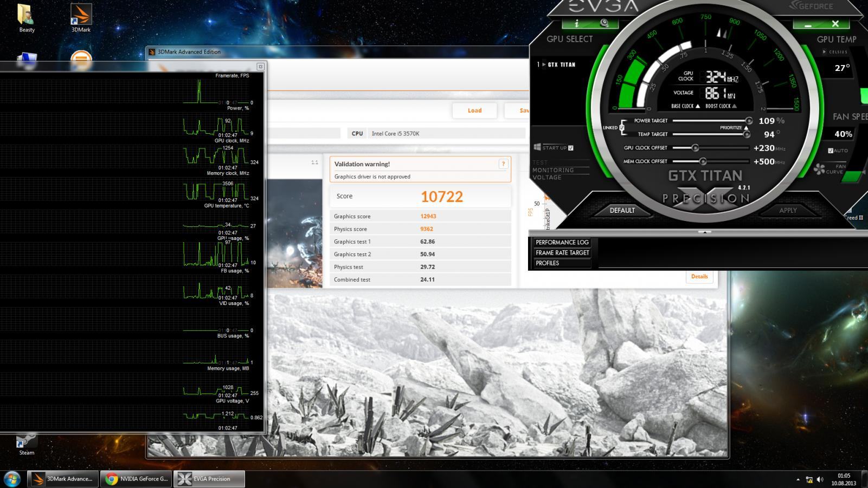Click the Graphics test 1 value 62.86
The width and height of the screenshot is (868, 488).
tap(427, 242)
